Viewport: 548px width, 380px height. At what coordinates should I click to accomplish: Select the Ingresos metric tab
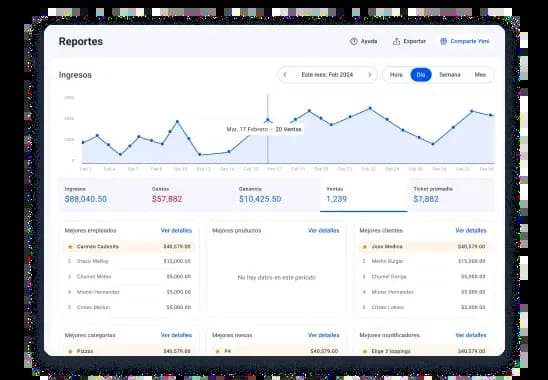(x=102, y=195)
